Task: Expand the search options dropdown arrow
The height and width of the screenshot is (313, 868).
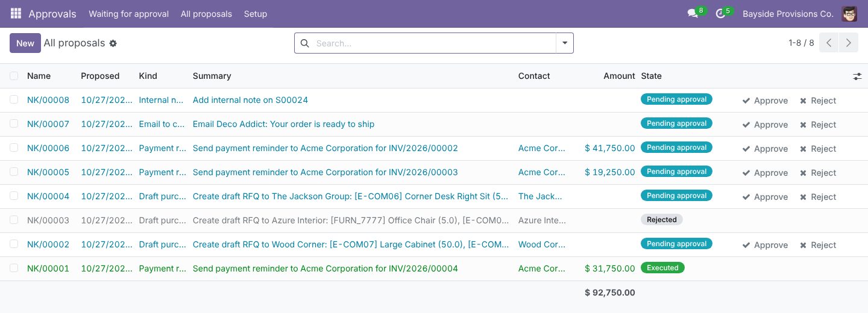Action: (x=565, y=43)
